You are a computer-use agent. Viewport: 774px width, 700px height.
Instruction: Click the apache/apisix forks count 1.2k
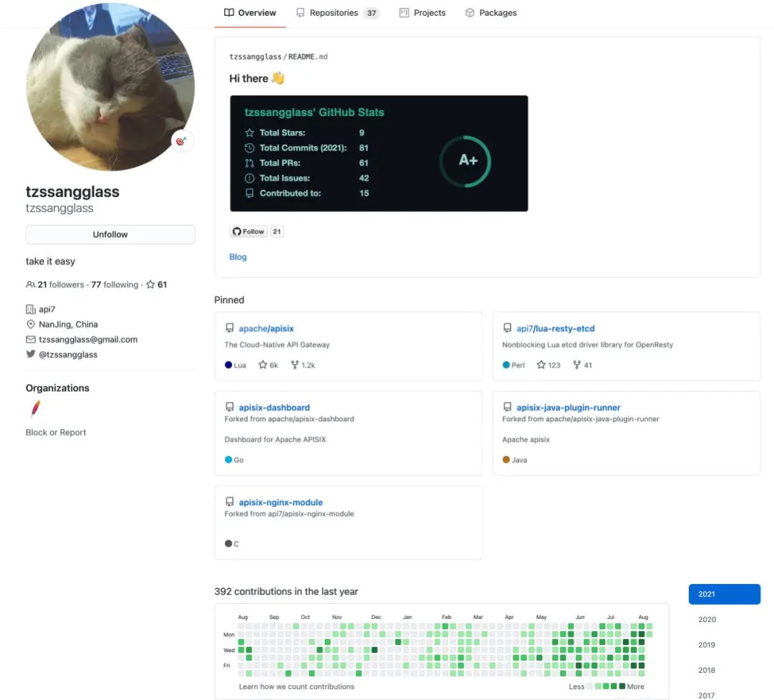(x=303, y=365)
